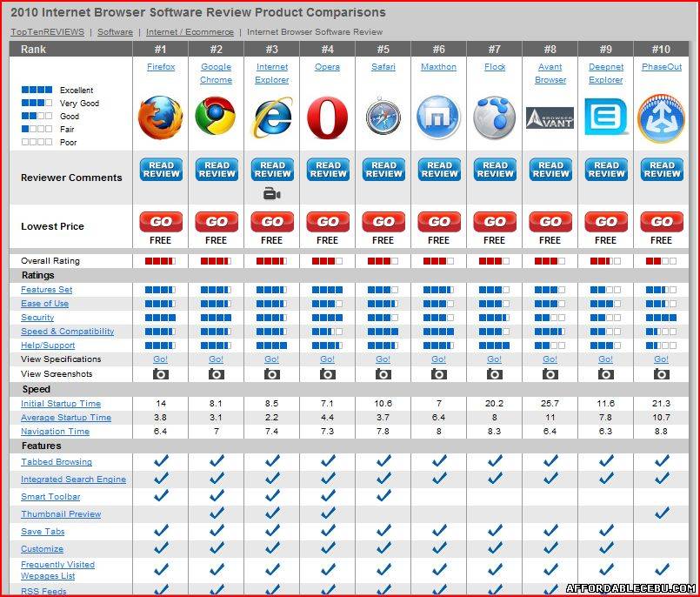The width and height of the screenshot is (700, 597).
Task: Click Read Review button for Firefox
Action: pos(161,170)
